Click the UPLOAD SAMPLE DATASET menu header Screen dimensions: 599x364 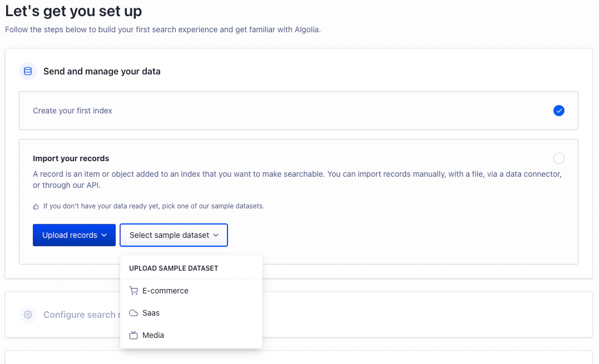(174, 268)
